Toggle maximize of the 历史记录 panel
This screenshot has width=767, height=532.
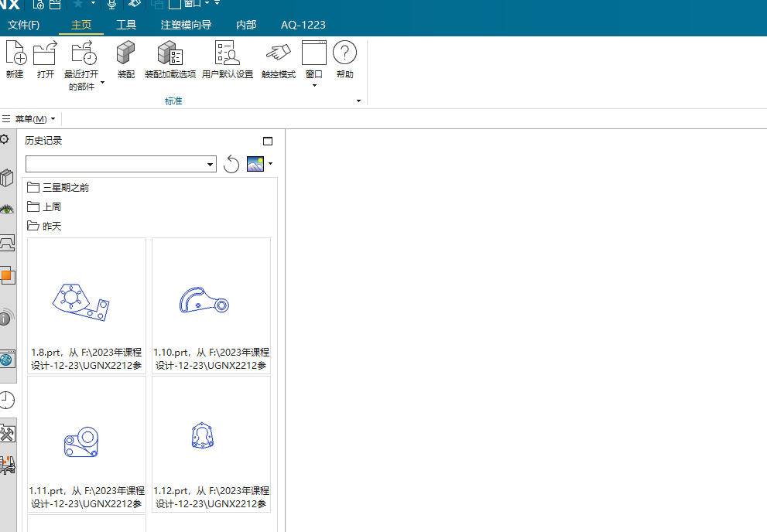point(268,142)
